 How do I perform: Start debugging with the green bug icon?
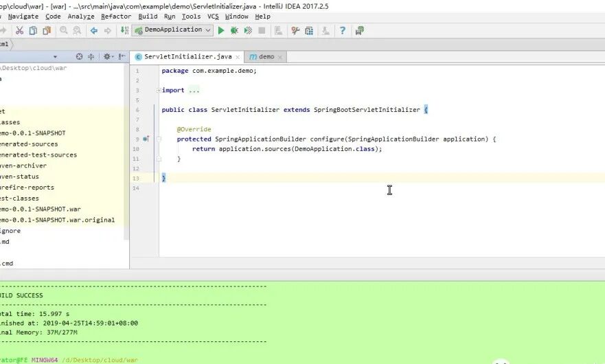point(234,30)
